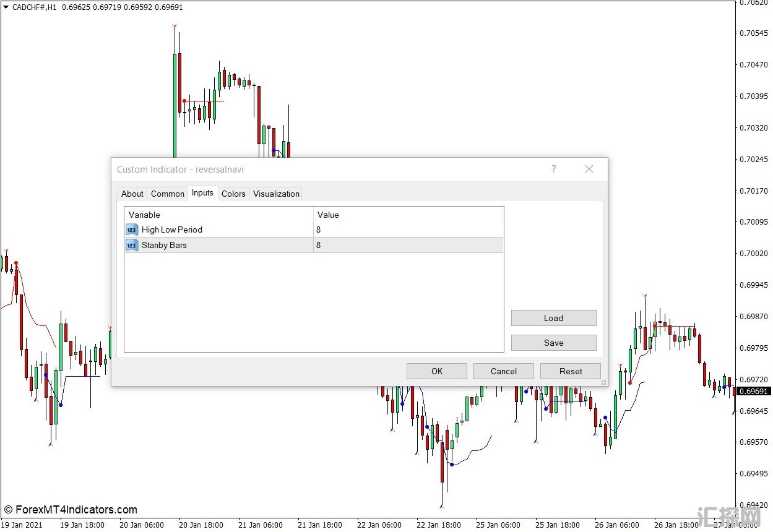The width and height of the screenshot is (773, 532).
Task: Select the Inputs tab
Action: (x=202, y=193)
